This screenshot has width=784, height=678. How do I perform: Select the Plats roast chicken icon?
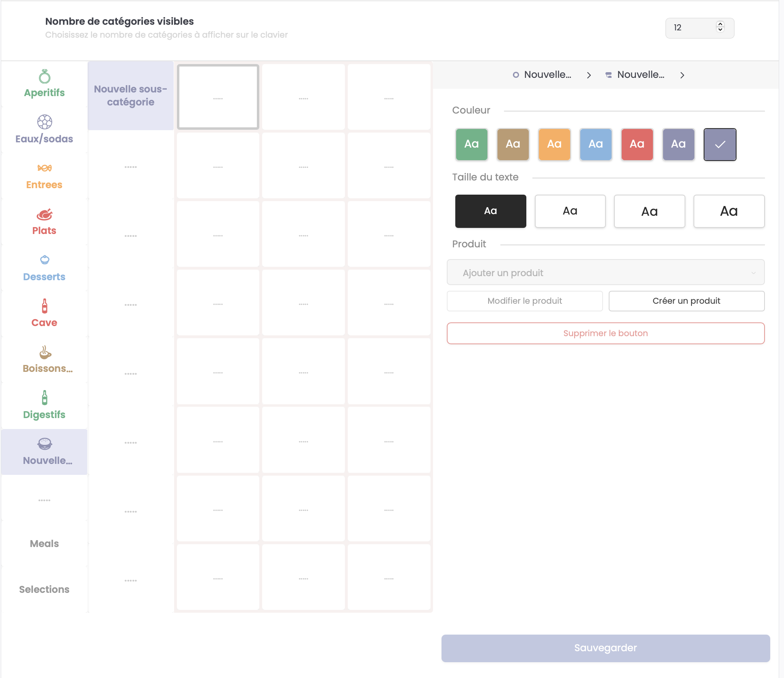[x=45, y=214]
